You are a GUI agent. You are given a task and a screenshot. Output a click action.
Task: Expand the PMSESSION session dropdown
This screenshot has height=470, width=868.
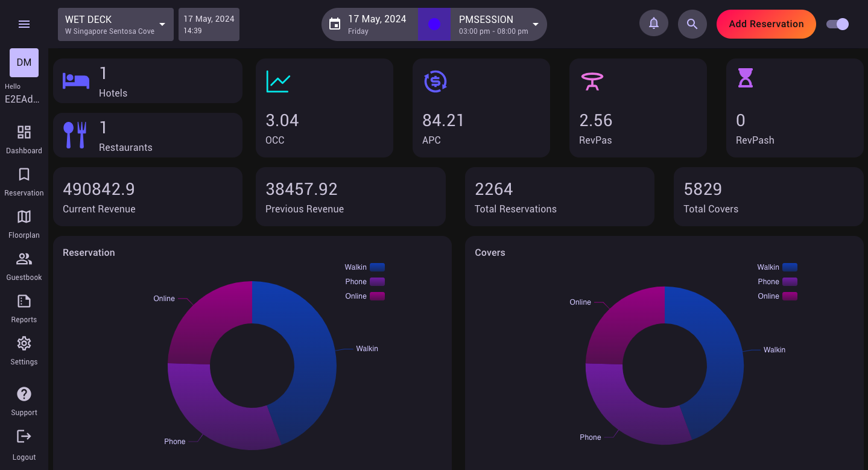coord(535,24)
